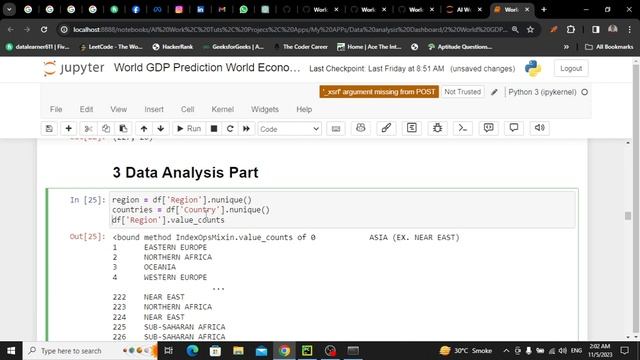
Task: Open a new browser tab with the plus button
Action: [544, 9]
